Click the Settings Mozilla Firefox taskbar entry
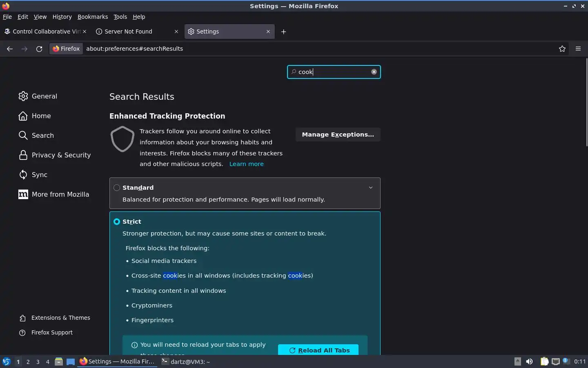The width and height of the screenshot is (588, 368). tap(117, 361)
